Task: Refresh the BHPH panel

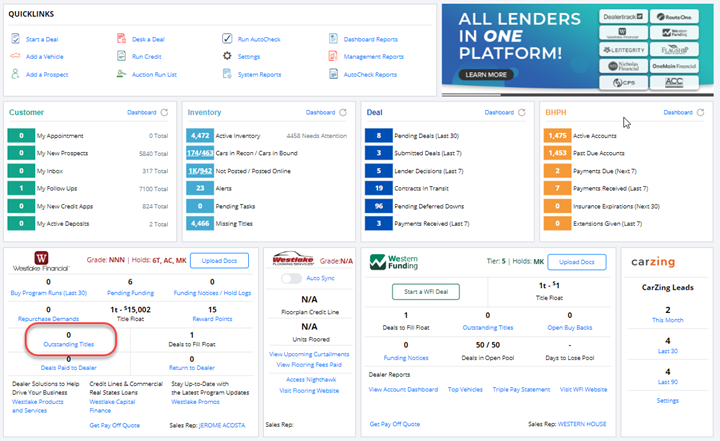Action: click(x=700, y=113)
